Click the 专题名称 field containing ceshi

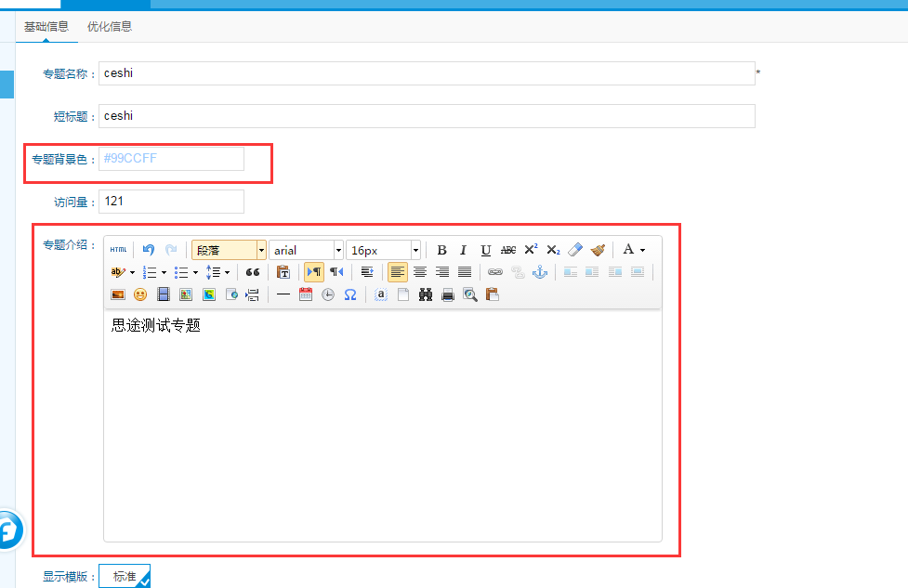coord(426,73)
